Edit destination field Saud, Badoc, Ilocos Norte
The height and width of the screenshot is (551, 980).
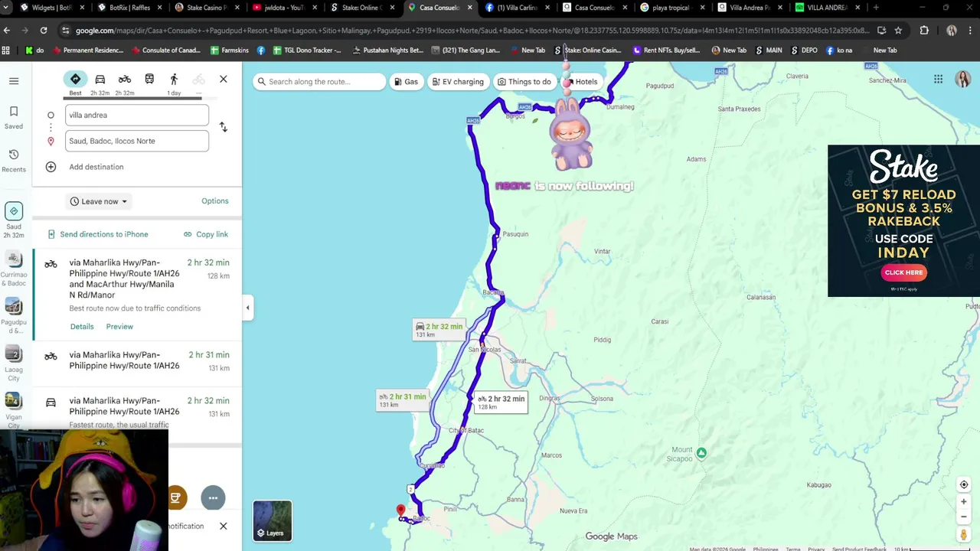pyautogui.click(x=137, y=141)
